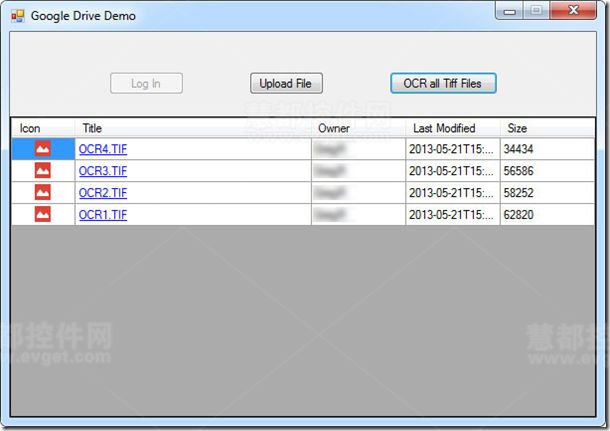This screenshot has width=610, height=431.
Task: Click the image icon in OCR1.TIF row
Action: (43, 214)
